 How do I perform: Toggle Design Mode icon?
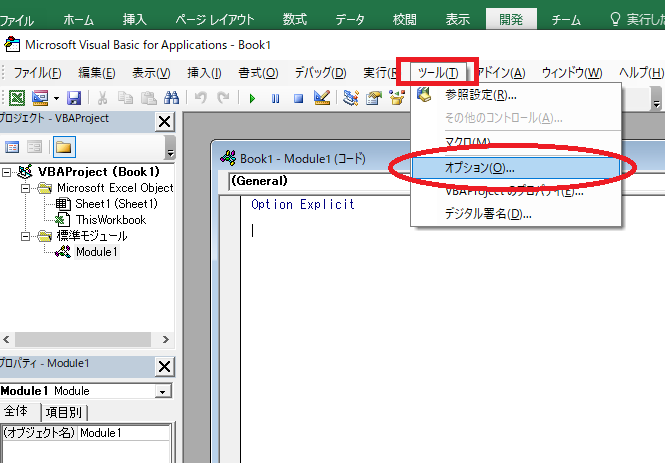pos(322,98)
